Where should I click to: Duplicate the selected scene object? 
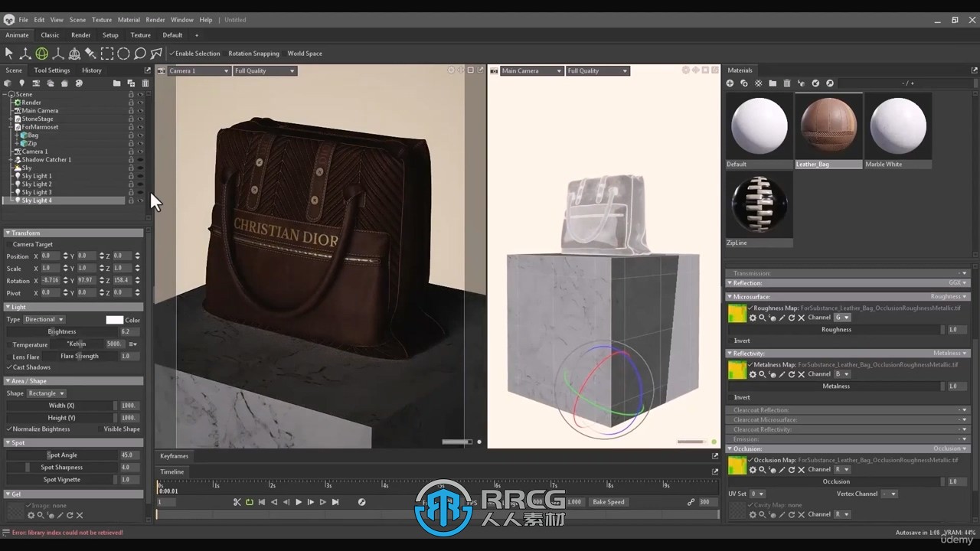tap(131, 83)
